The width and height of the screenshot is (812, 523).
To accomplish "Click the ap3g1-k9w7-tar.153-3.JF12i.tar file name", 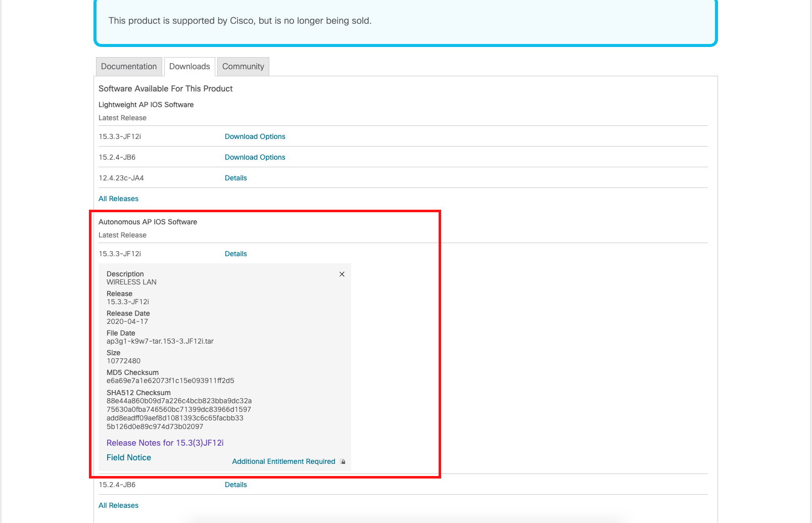I will 160,341.
